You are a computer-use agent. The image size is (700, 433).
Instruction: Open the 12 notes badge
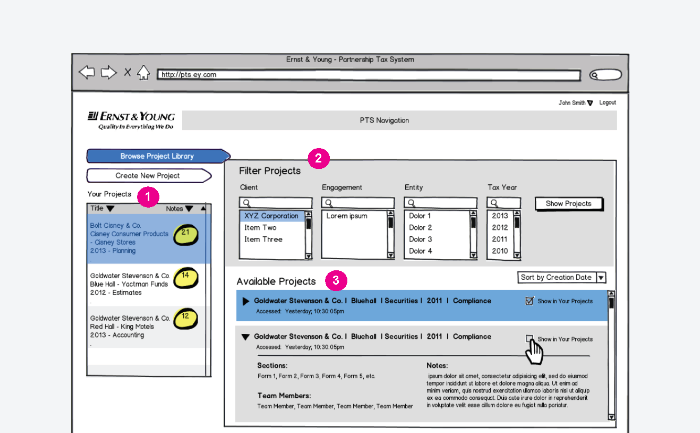185,319
